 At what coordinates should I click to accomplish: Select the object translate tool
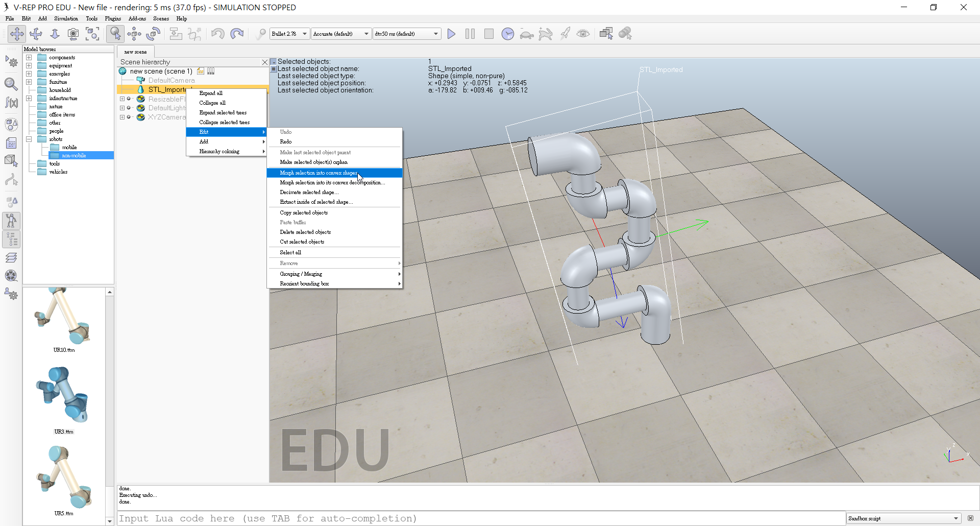(134, 34)
